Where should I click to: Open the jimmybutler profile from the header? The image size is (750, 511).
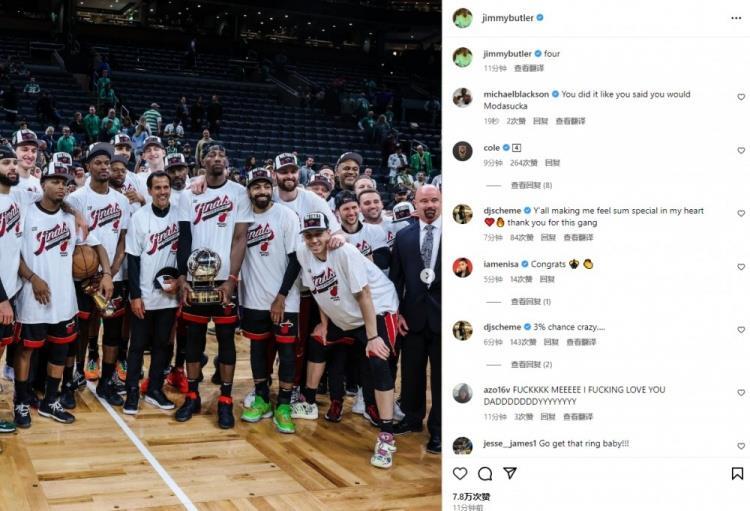pos(507,18)
